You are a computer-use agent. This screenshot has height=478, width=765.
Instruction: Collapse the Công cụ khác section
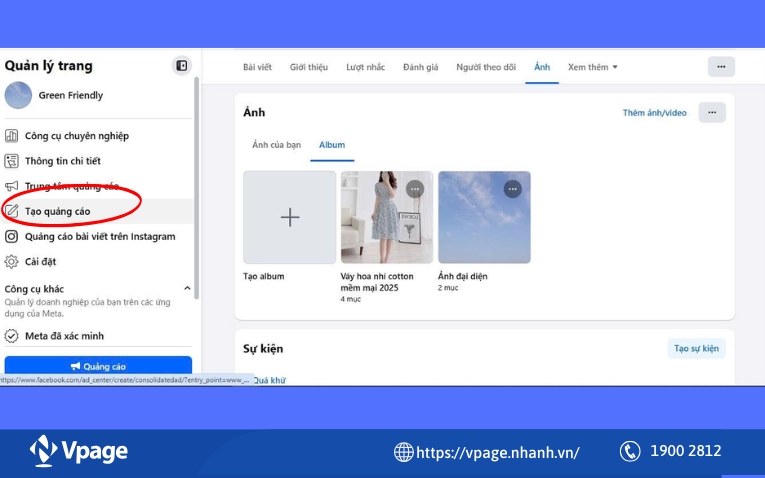pyautogui.click(x=187, y=288)
